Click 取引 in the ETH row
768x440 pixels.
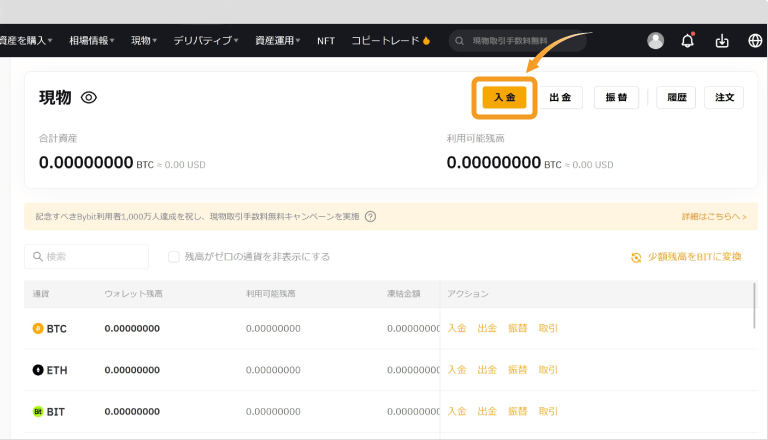[548, 370]
